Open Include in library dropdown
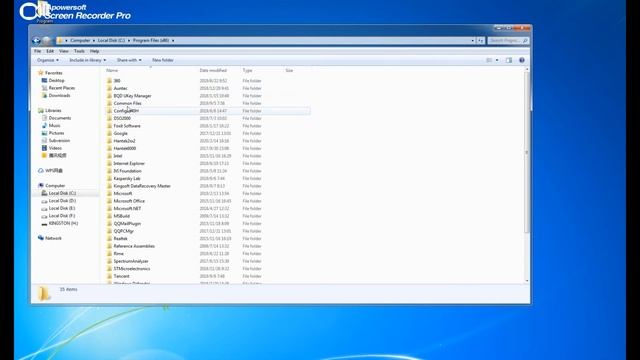640x360 pixels. 87,60
